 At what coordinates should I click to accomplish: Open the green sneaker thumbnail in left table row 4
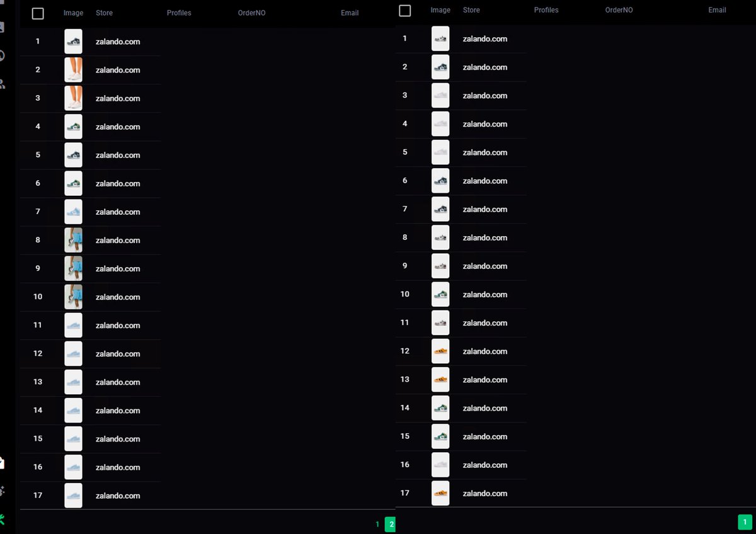[73, 127]
